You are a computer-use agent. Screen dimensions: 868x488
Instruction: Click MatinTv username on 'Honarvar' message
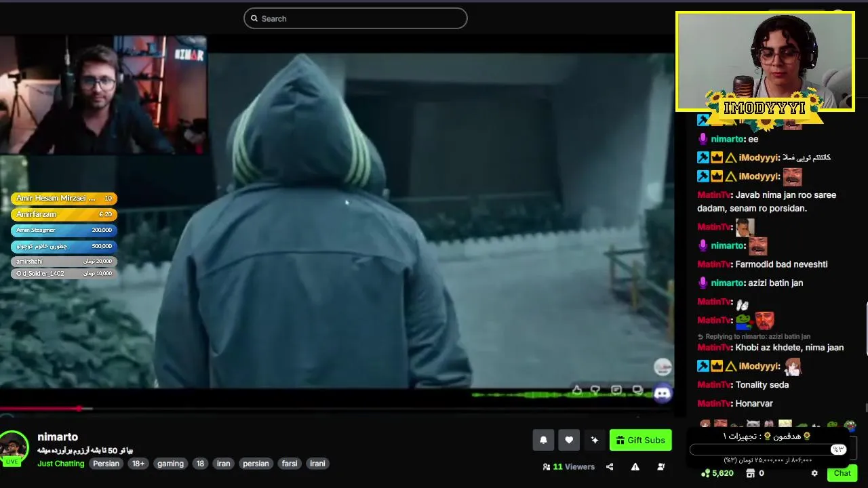coord(714,403)
